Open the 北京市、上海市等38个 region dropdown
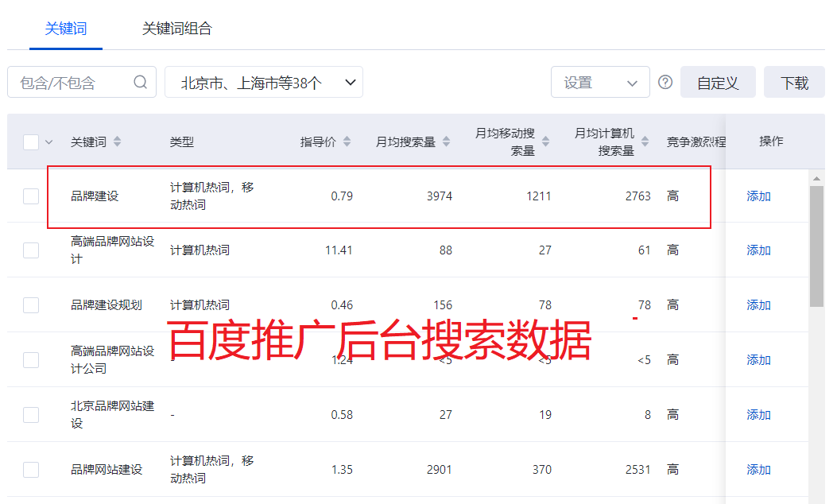Image resolution: width=837 pixels, height=504 pixels. coord(262,82)
